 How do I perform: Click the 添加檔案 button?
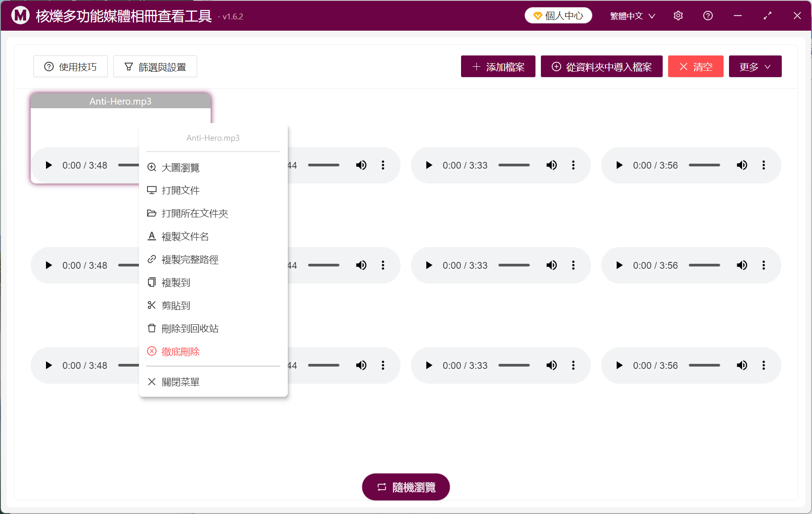click(x=498, y=66)
